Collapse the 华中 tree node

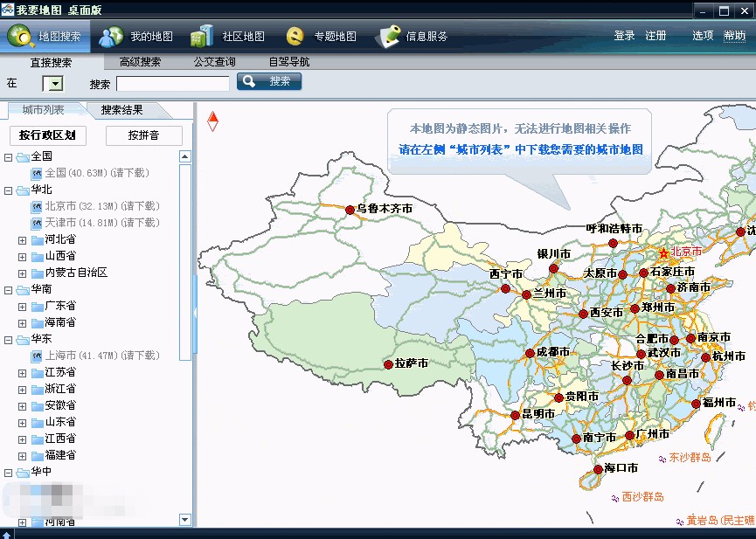click(x=8, y=473)
